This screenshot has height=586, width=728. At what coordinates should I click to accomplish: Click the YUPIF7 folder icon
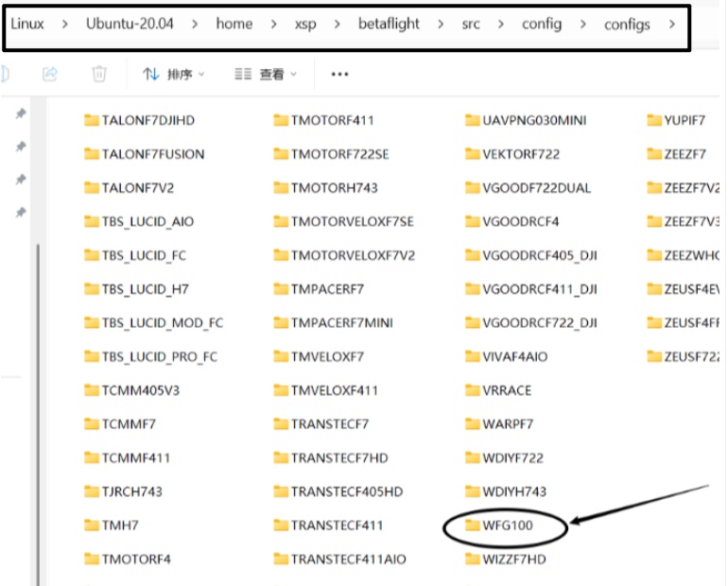click(x=654, y=120)
